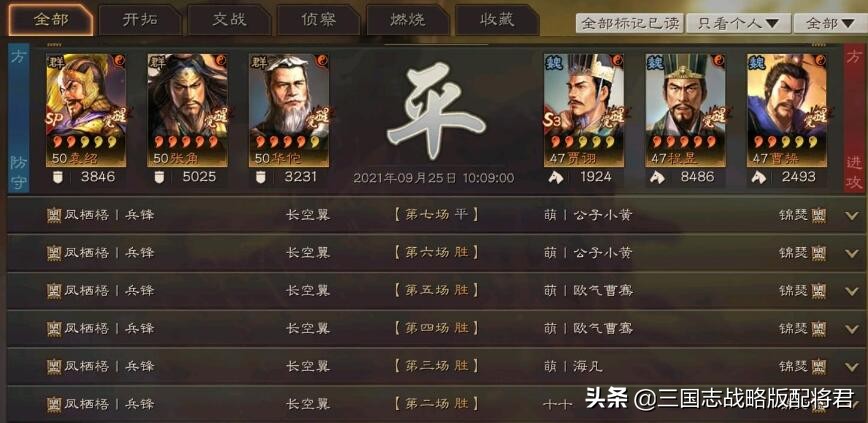Click the cavalry horse icon under 曹操
Viewport: 868px width, 423px height.
pyautogui.click(x=758, y=177)
